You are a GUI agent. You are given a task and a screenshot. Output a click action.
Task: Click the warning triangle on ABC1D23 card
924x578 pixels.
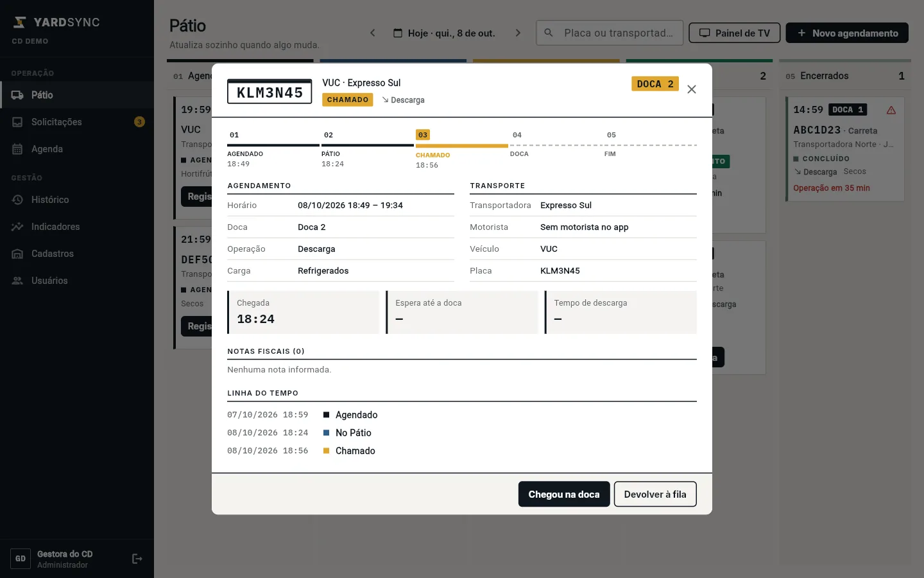point(891,110)
